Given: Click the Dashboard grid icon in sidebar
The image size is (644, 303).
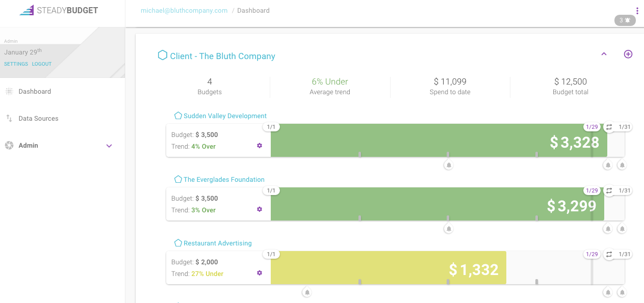Looking at the screenshot, I should [x=9, y=92].
